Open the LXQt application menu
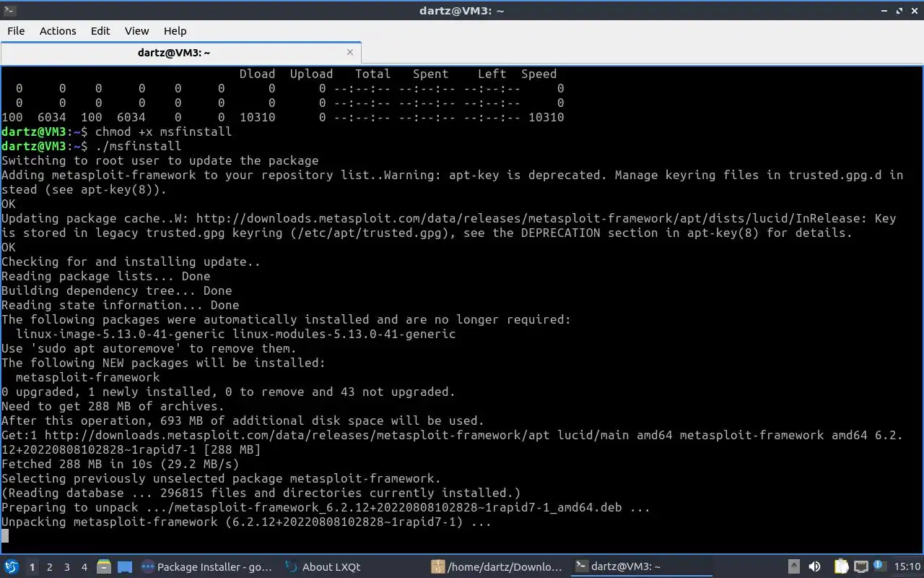Screen dimensions: 924x578 click(x=11, y=566)
